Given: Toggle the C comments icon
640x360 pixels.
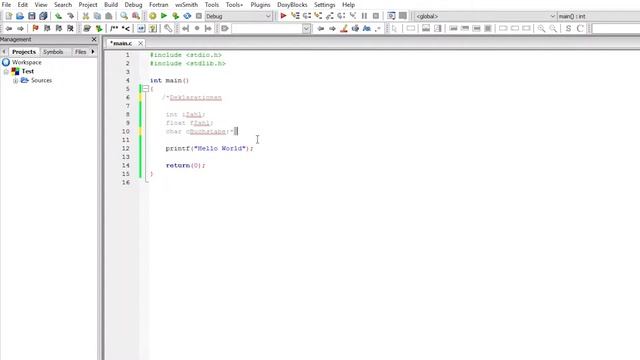Looking at the screenshot, I should point(580,28).
